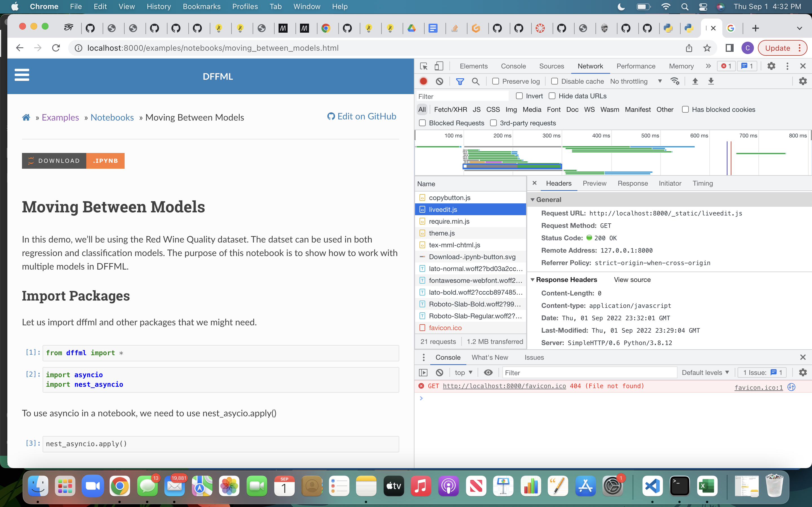Click the network Filter text field
The width and height of the screenshot is (812, 507).
[462, 96]
